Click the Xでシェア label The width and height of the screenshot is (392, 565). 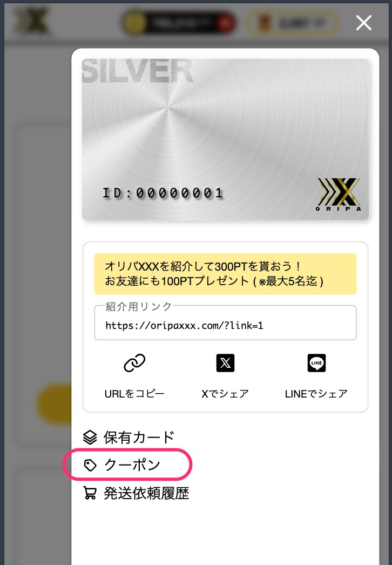pyautogui.click(x=225, y=394)
